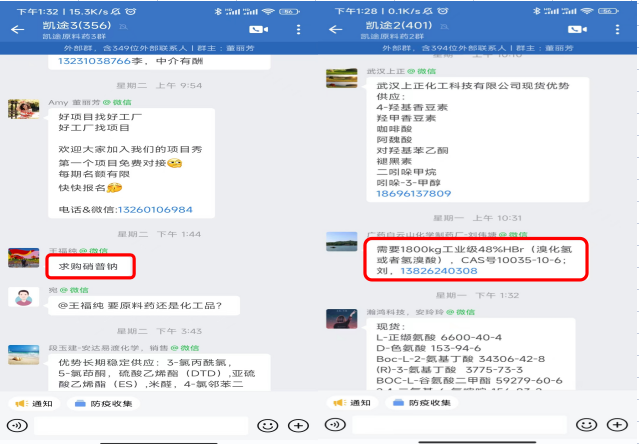The height and width of the screenshot is (444, 639).
Task: Open emoji picker in right chat
Action: 586,425
